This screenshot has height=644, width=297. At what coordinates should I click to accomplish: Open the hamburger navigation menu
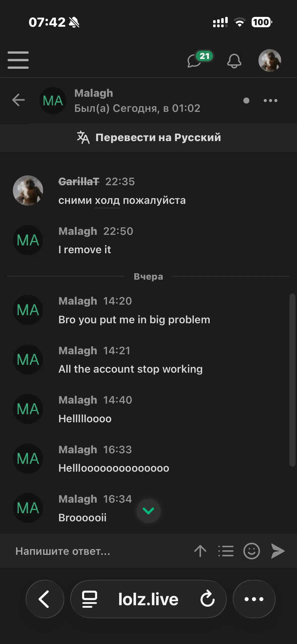18,60
